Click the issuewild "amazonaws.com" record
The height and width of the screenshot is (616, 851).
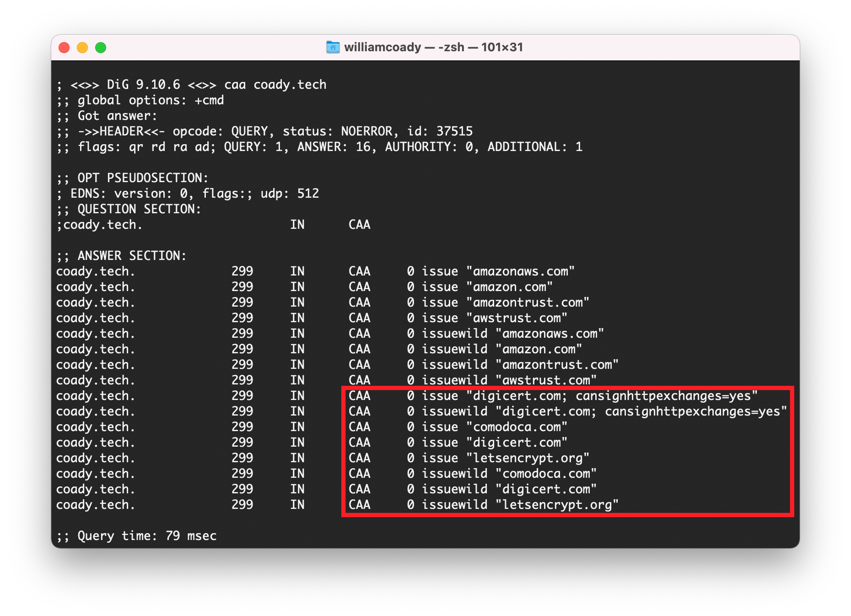coord(330,334)
